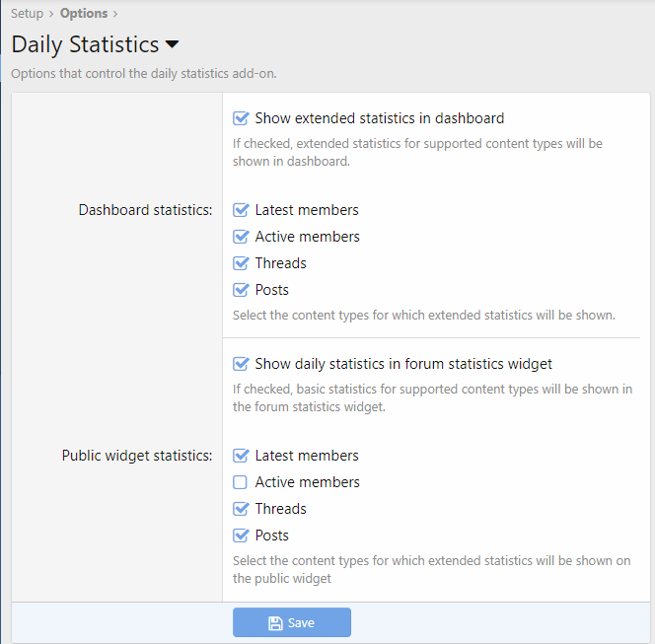Image resolution: width=655 pixels, height=644 pixels.
Task: Open the Daily Statistics title dropdown arrow
Action: (x=173, y=45)
